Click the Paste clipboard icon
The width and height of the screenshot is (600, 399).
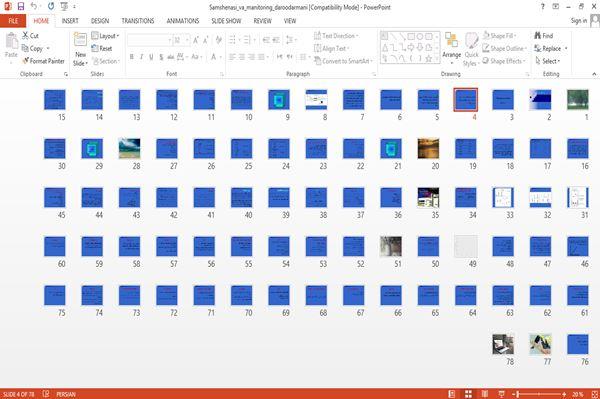tap(11, 41)
